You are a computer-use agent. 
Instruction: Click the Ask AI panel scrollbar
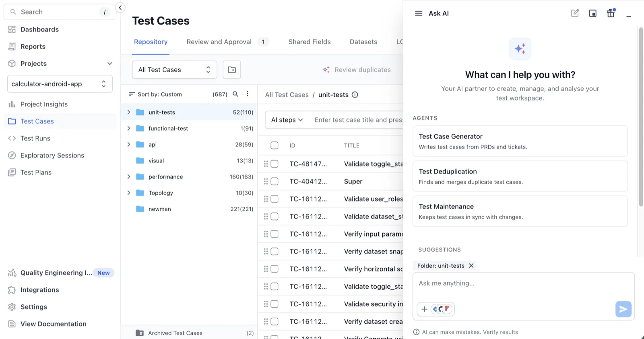pyautogui.click(x=641, y=117)
